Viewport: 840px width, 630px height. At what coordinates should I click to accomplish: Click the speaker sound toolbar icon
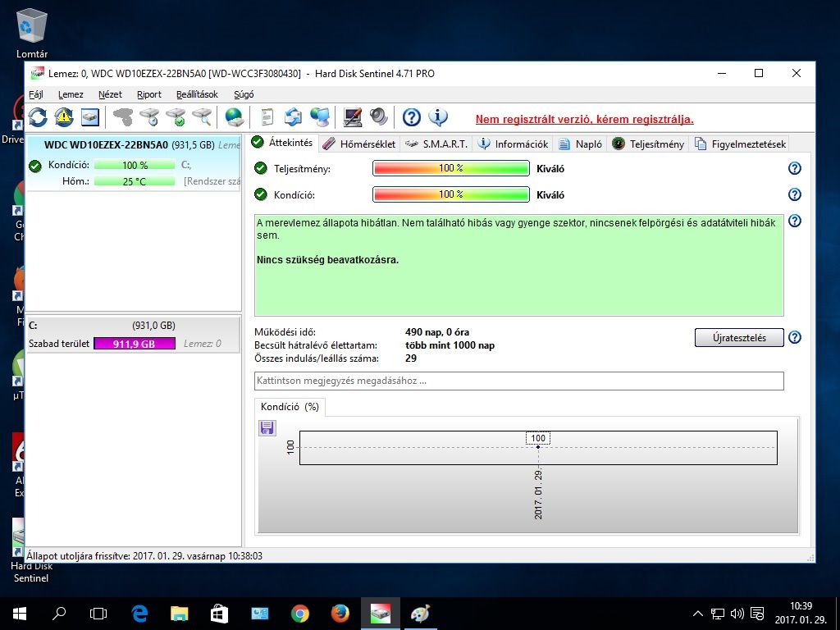379,116
